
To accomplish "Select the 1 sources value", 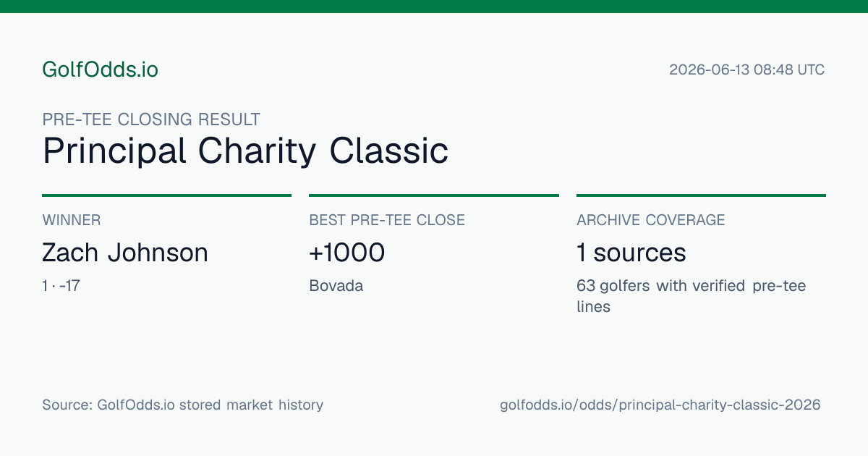I will pos(631,253).
